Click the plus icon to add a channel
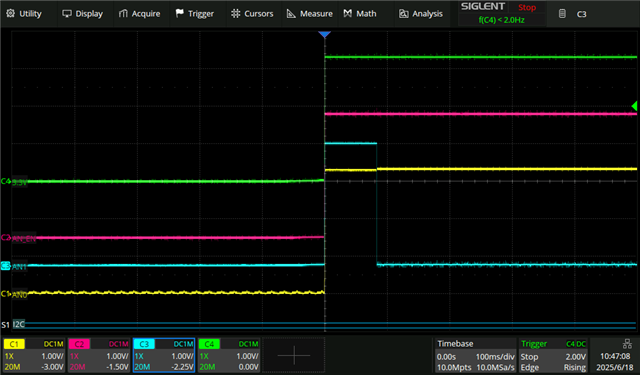Viewport: 640px width, 375px height. pyautogui.click(x=294, y=355)
